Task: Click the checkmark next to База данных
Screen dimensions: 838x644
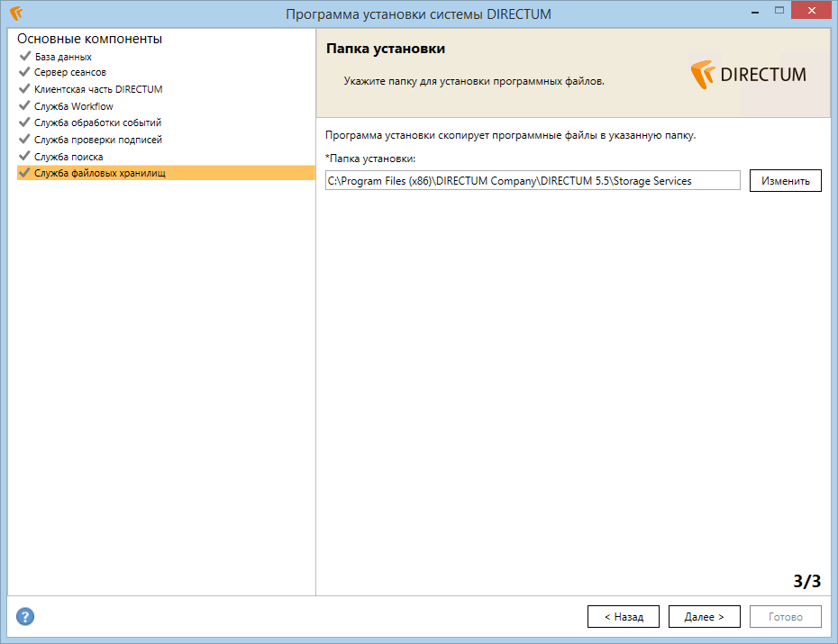Action: click(24, 56)
